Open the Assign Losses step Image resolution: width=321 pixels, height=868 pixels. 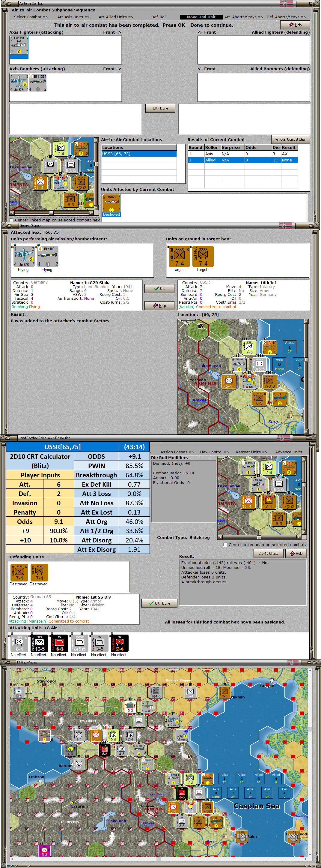tap(177, 452)
